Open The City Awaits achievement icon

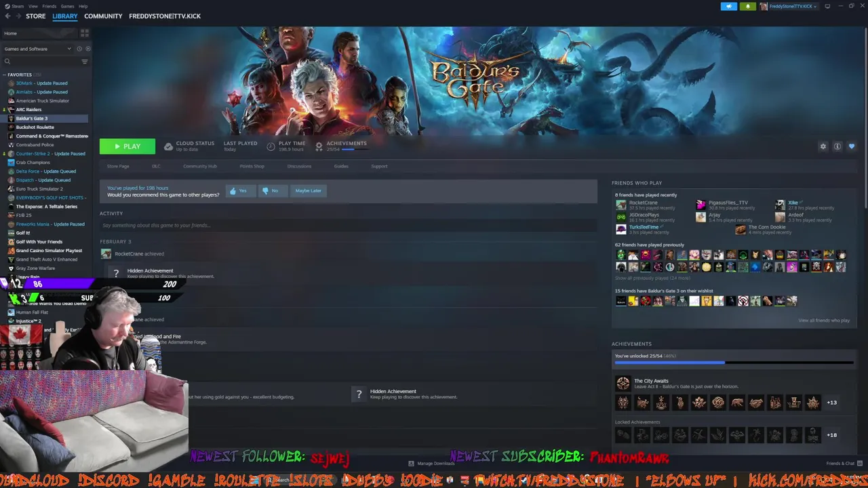click(623, 384)
